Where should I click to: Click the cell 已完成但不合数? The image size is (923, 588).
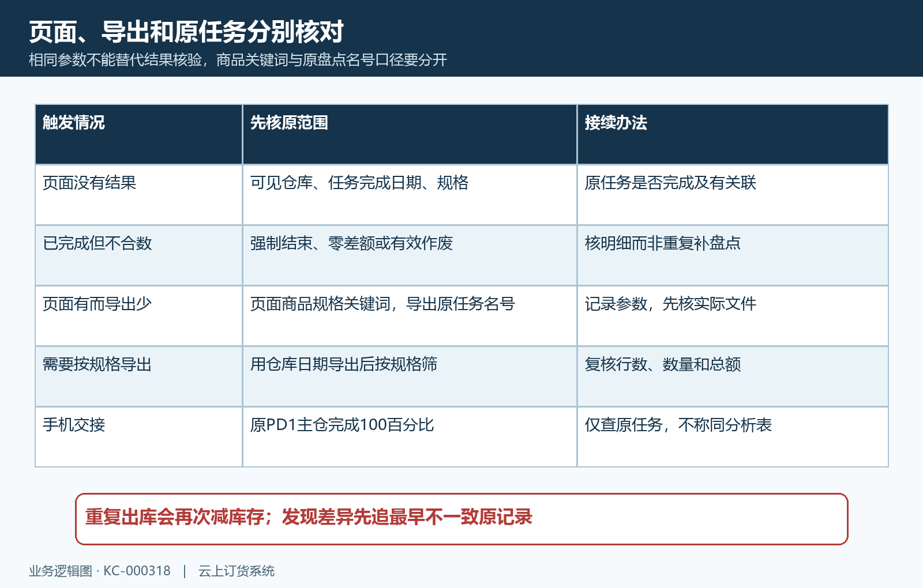point(138,255)
